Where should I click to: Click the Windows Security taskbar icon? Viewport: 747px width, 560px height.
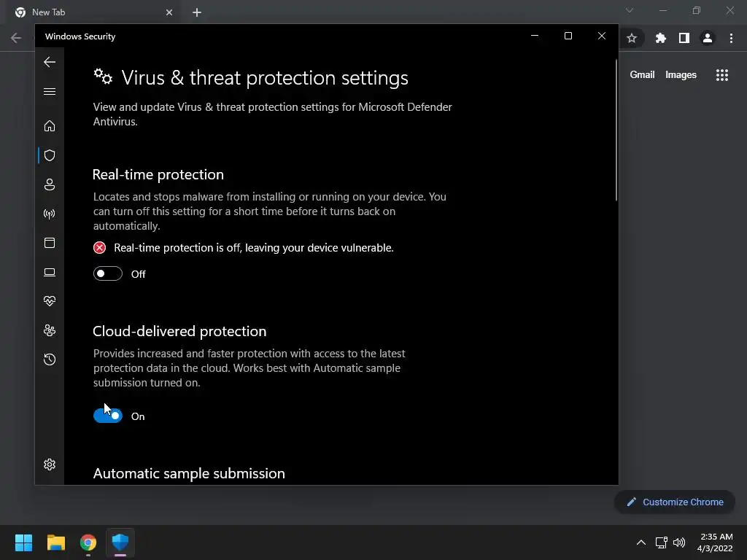point(120,542)
